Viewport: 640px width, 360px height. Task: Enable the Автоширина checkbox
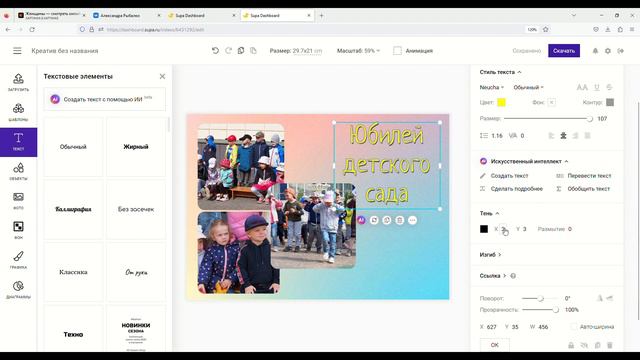(x=574, y=327)
